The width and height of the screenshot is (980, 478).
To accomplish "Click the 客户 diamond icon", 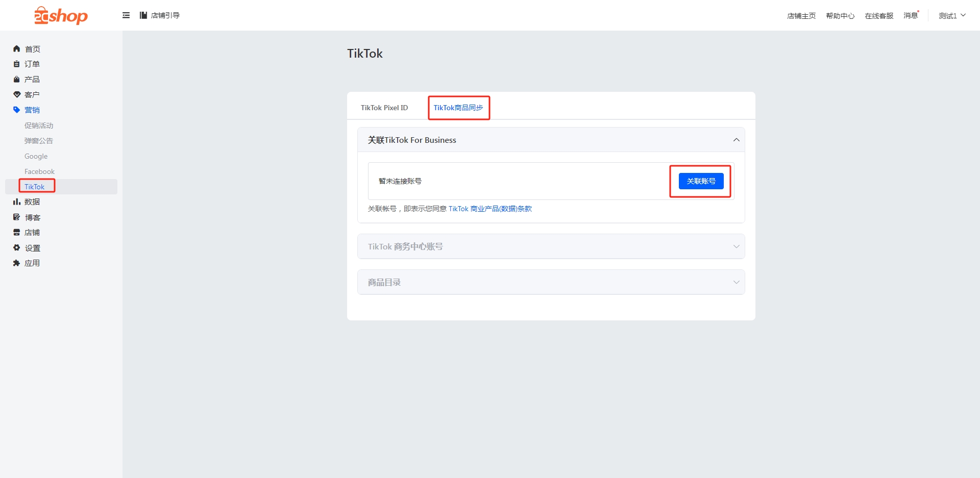I will (x=16, y=94).
